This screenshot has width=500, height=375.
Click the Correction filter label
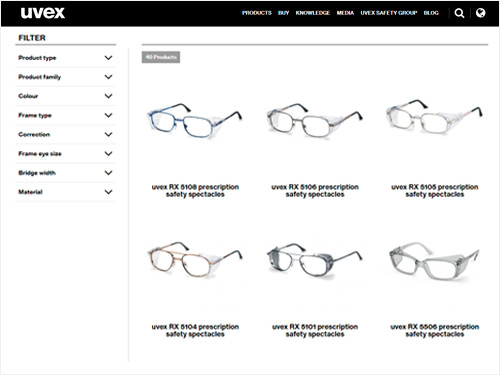[34, 134]
